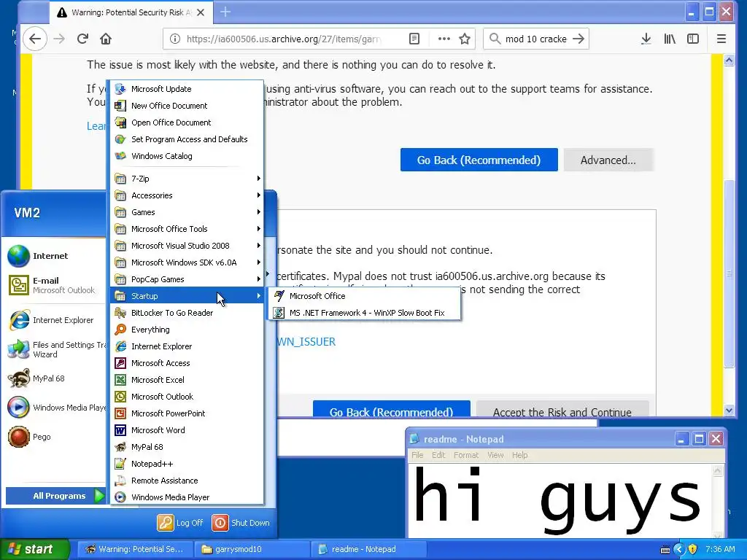Click the browser Back arrow button
The width and height of the screenshot is (747, 560).
35,39
